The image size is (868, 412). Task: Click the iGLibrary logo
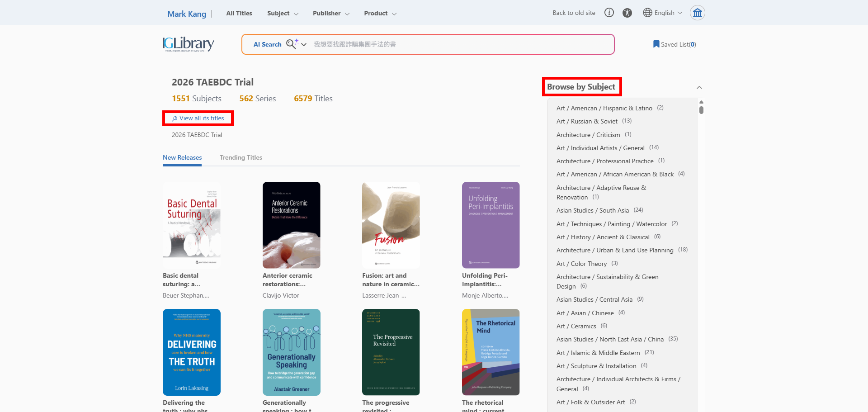point(188,44)
